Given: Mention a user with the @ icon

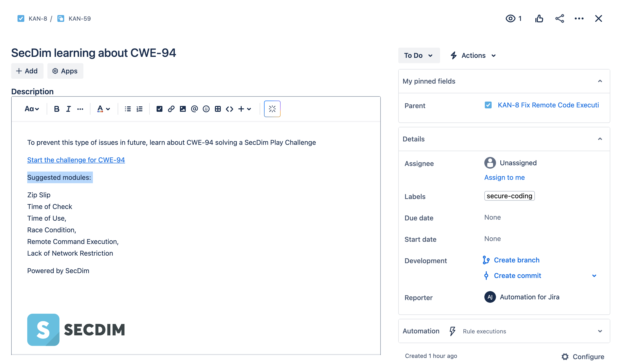Looking at the screenshot, I should [194, 109].
